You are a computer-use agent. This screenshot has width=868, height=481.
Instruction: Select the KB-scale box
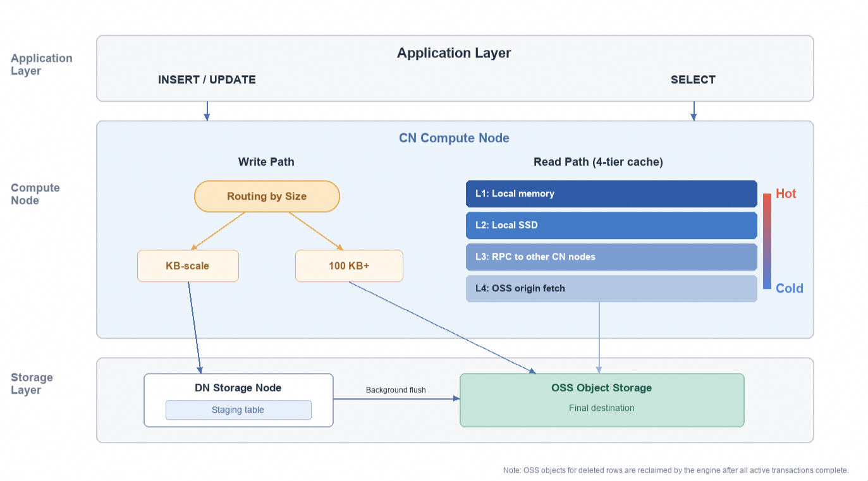click(188, 265)
